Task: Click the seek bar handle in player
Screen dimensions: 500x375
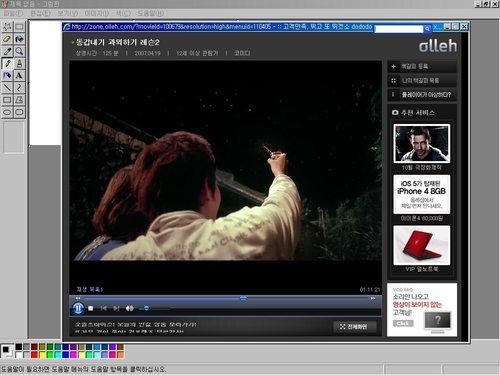Action: click(243, 298)
